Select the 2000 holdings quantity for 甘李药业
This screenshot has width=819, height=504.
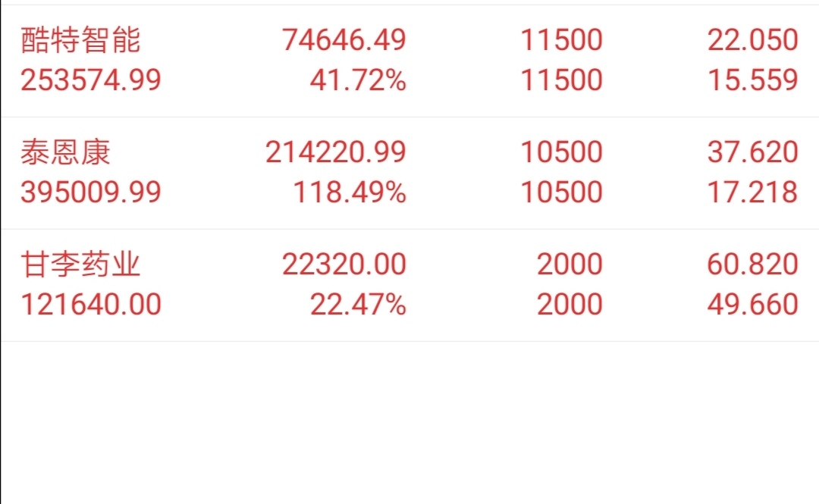(570, 265)
